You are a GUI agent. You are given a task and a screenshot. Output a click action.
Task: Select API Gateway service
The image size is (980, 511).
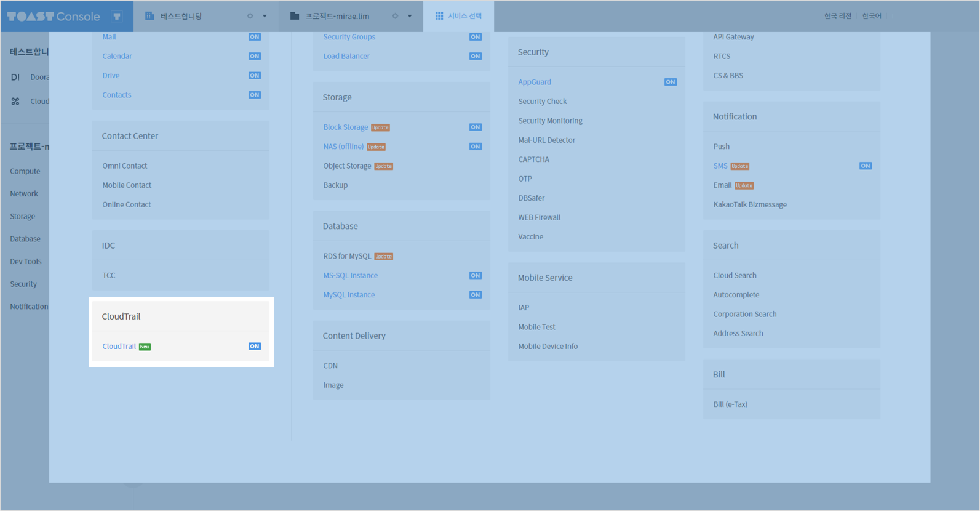point(733,37)
